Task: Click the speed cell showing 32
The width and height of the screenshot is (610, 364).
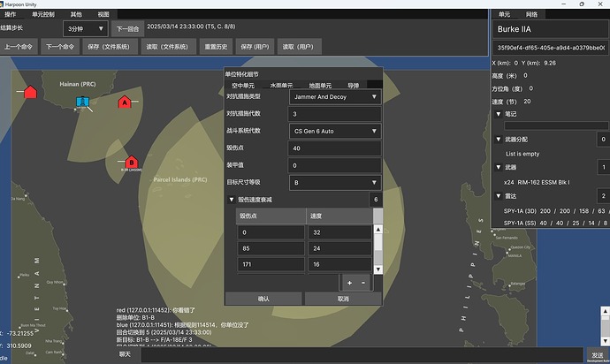Action: [x=340, y=232]
